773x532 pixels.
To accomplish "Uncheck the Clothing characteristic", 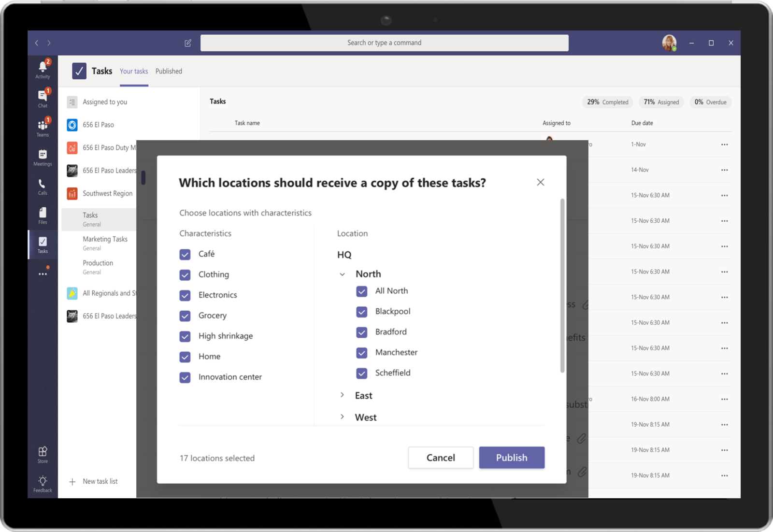I will [x=185, y=274].
